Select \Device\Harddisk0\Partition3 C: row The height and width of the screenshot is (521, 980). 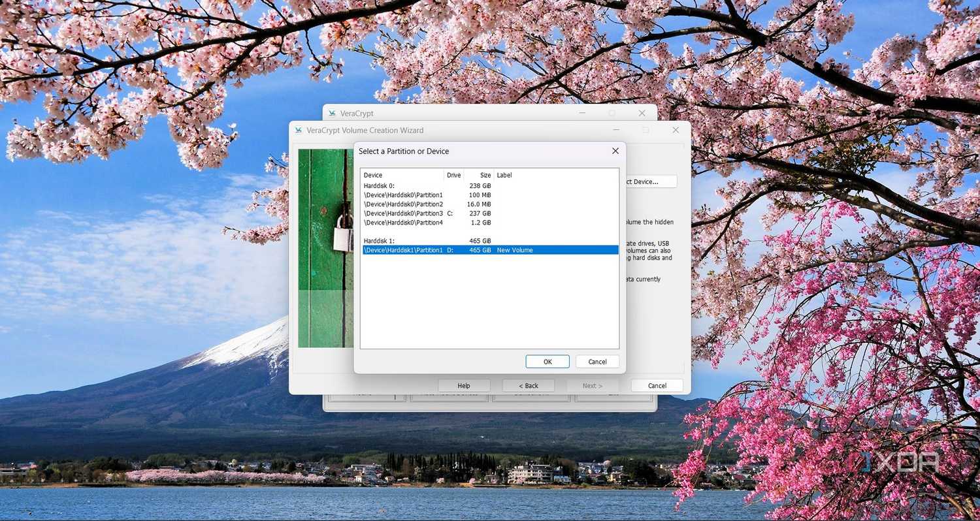pyautogui.click(x=489, y=213)
